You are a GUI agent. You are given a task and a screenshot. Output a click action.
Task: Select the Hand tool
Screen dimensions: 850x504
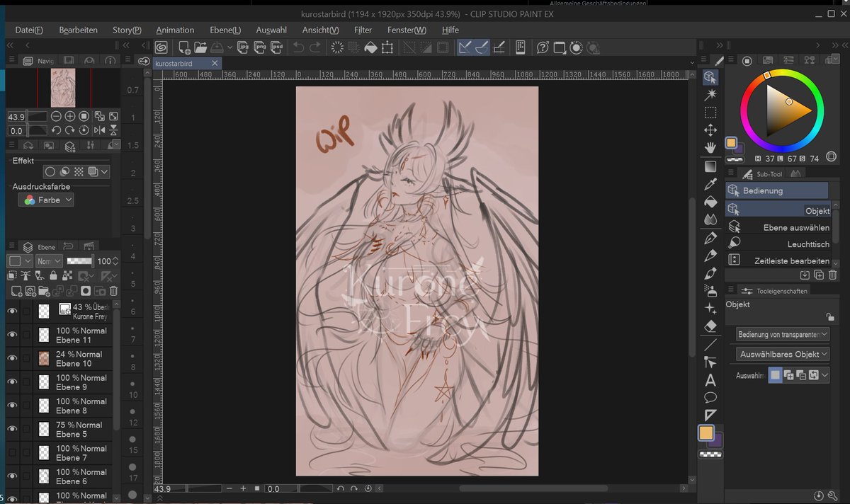pos(710,148)
